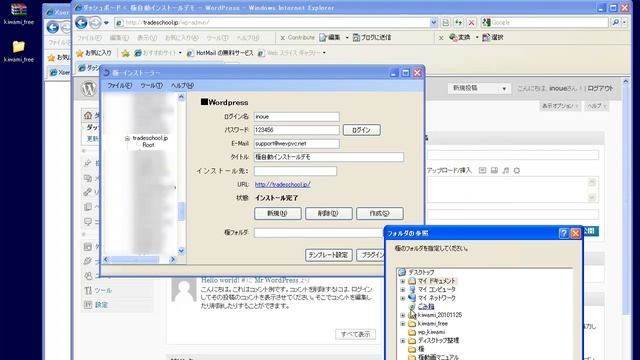
Task: Select the ディスクトップ整理 folder in tree
Action: (438, 340)
